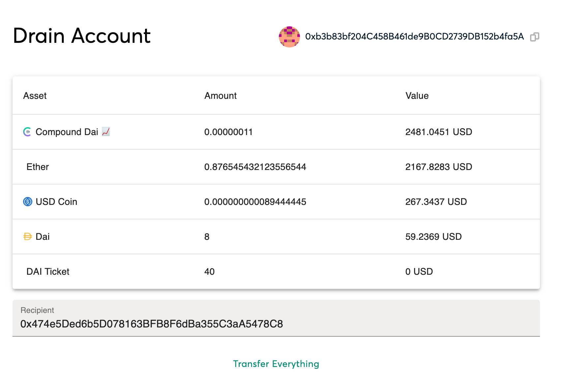Click the Asset column header
The width and height of the screenshot is (565, 392).
point(35,96)
